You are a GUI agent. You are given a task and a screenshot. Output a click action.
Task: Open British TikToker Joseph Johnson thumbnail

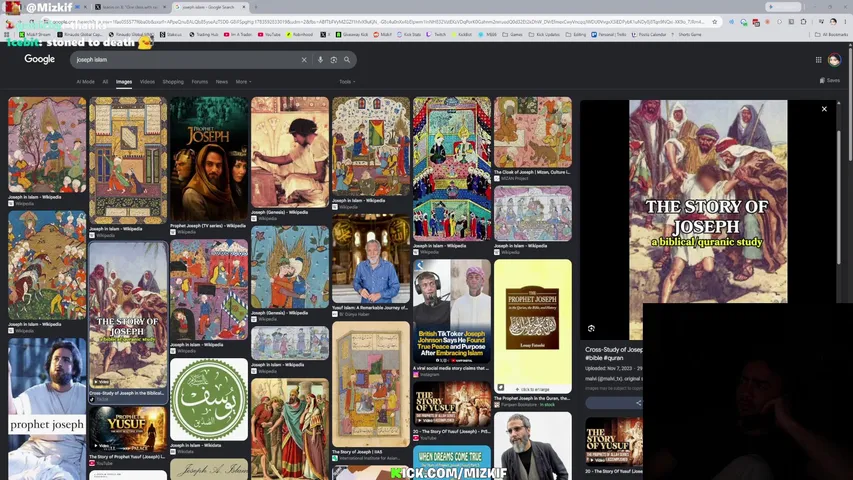pos(452,311)
